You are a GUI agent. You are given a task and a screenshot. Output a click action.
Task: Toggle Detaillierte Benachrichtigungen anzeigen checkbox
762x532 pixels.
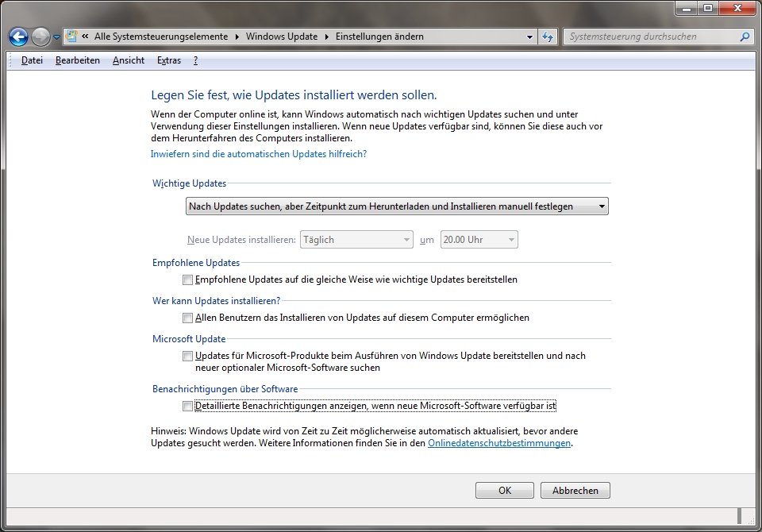tap(187, 406)
